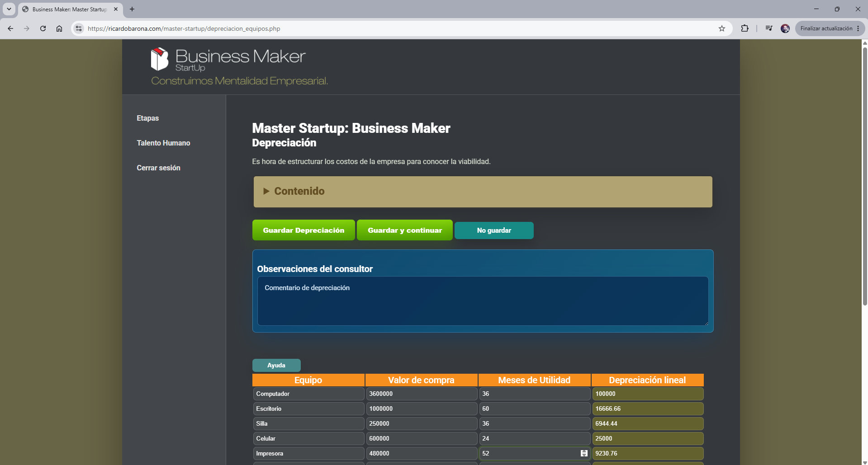Focus the address bar URL

coord(184,28)
